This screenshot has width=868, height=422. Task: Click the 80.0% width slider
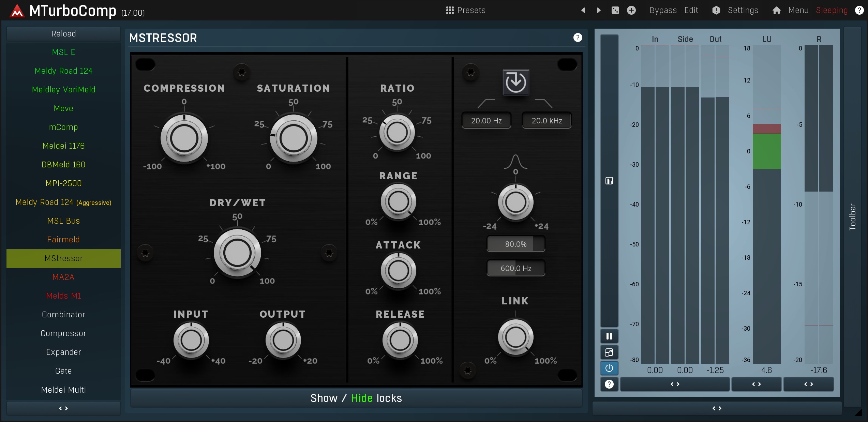[x=515, y=244]
